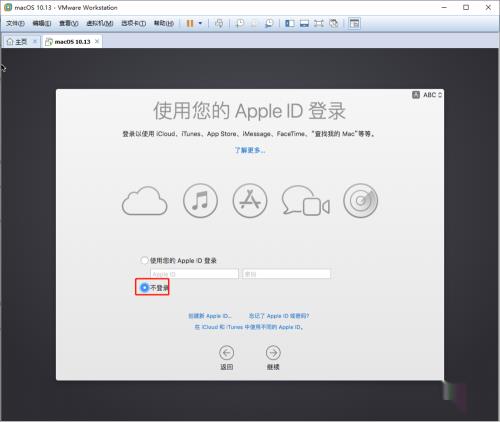Proceed with the 继续 arrow button
500x422 pixels.
pos(273,353)
